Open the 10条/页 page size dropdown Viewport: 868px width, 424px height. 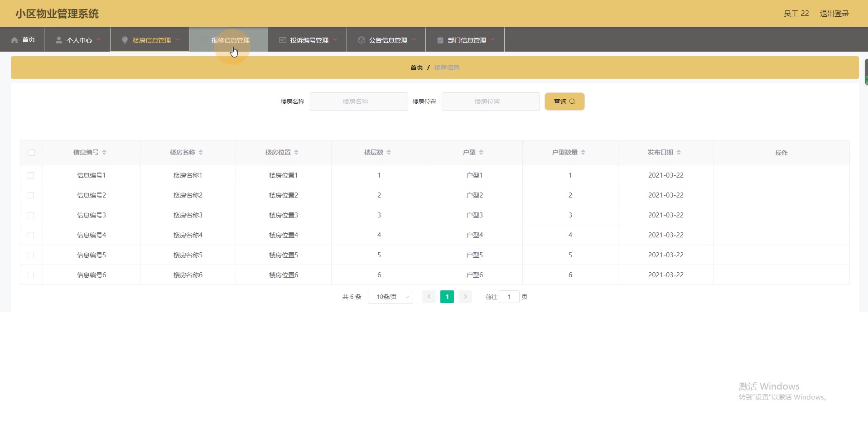[390, 297]
